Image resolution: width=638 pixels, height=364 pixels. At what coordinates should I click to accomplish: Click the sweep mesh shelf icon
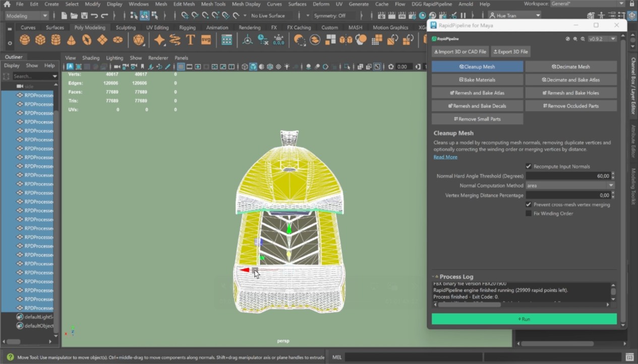(x=175, y=39)
